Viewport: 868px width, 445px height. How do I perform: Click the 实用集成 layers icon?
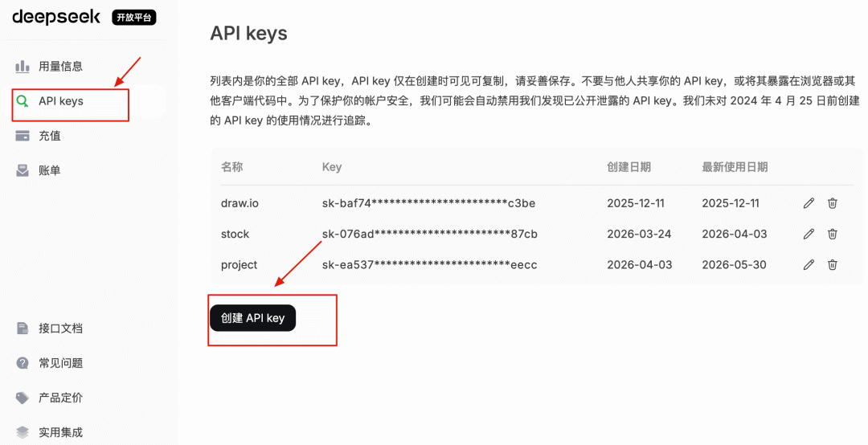click(23, 432)
